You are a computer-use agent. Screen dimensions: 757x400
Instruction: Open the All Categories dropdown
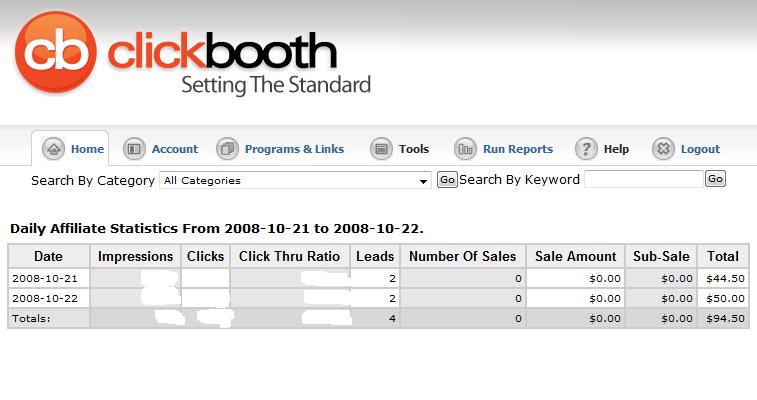[295, 180]
